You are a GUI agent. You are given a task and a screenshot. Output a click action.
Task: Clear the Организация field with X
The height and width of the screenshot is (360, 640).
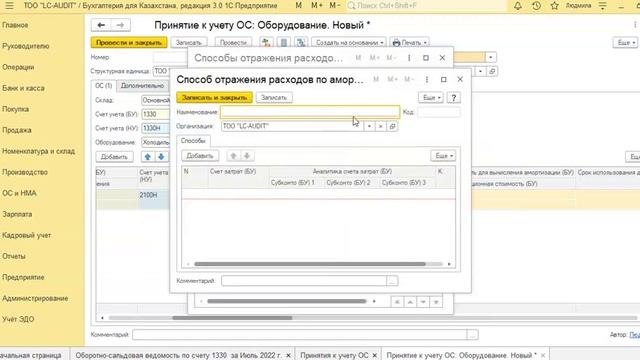[x=380, y=127]
